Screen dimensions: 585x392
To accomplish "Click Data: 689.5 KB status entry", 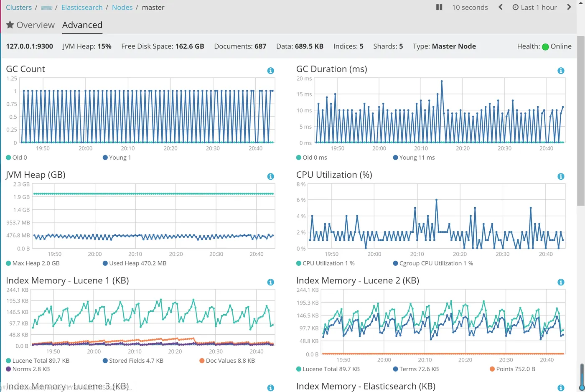I will (300, 46).
